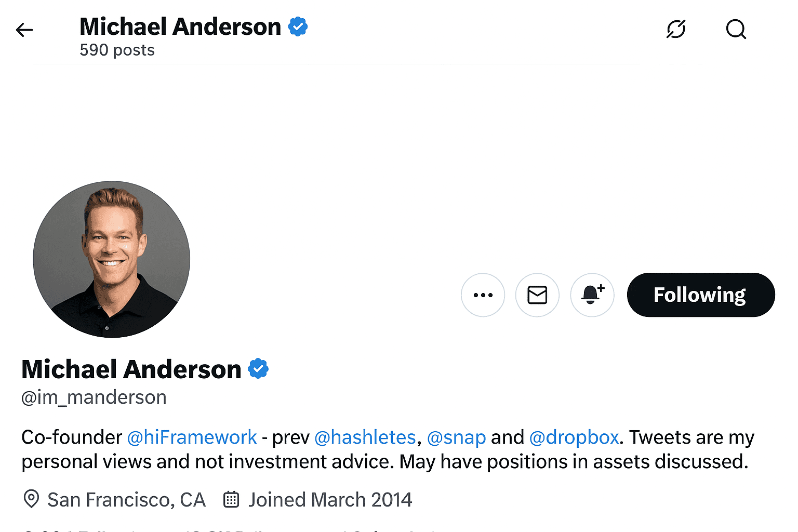Image resolution: width=798 pixels, height=532 pixels.
Task: Click the location pin icon
Action: pos(31,499)
